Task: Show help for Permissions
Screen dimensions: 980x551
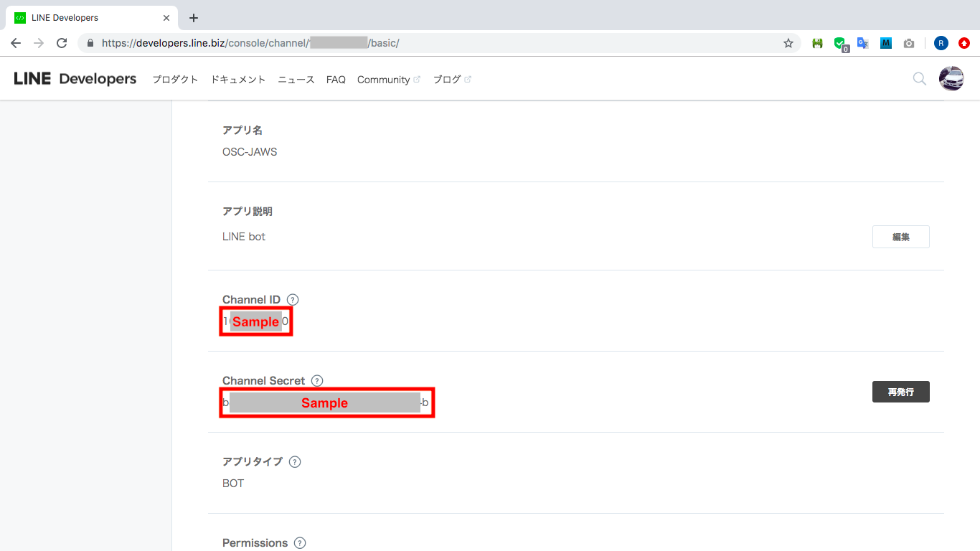Action: click(300, 543)
